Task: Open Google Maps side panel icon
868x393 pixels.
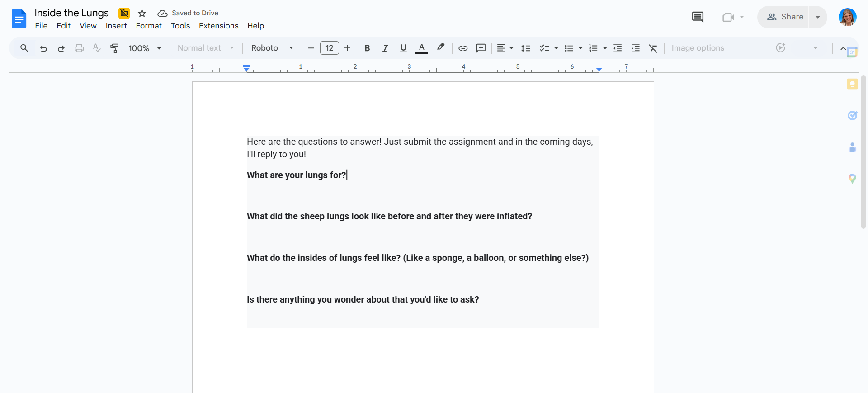Action: pyautogui.click(x=852, y=179)
